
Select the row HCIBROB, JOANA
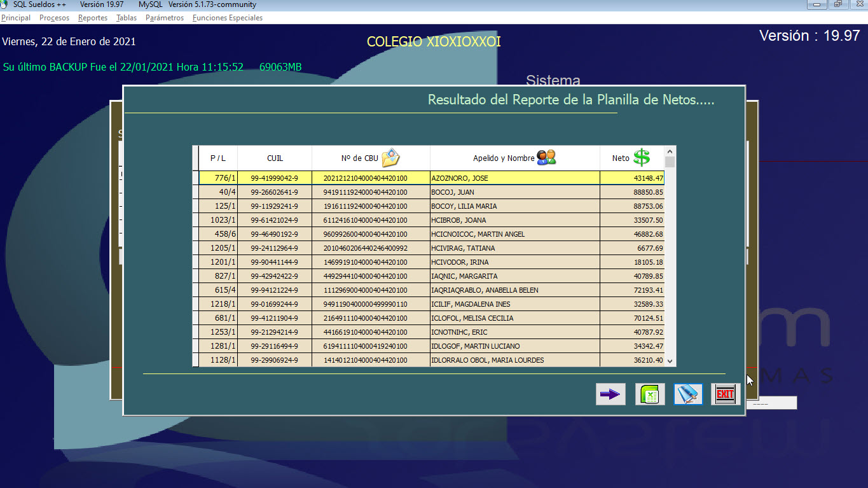tap(432, 220)
